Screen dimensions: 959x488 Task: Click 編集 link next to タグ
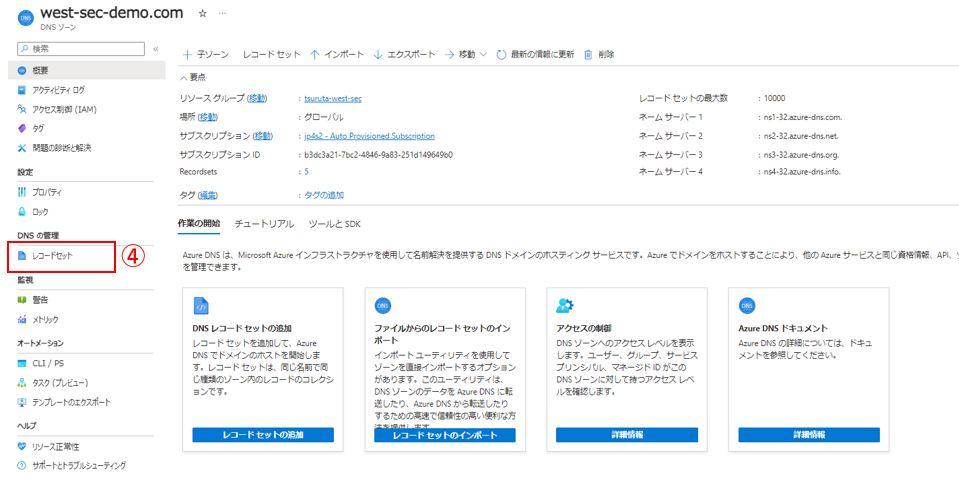pyautogui.click(x=208, y=195)
